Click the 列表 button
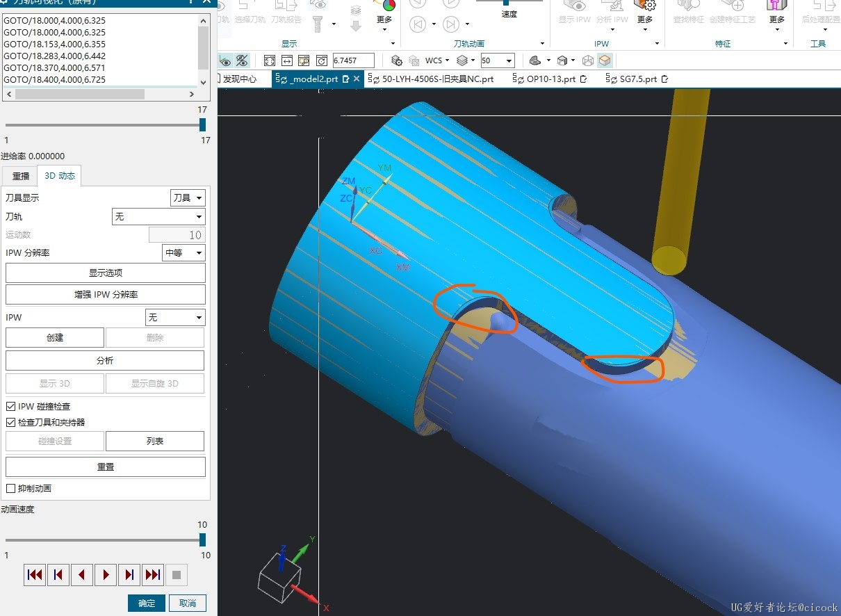841x616 pixels. 155,441
